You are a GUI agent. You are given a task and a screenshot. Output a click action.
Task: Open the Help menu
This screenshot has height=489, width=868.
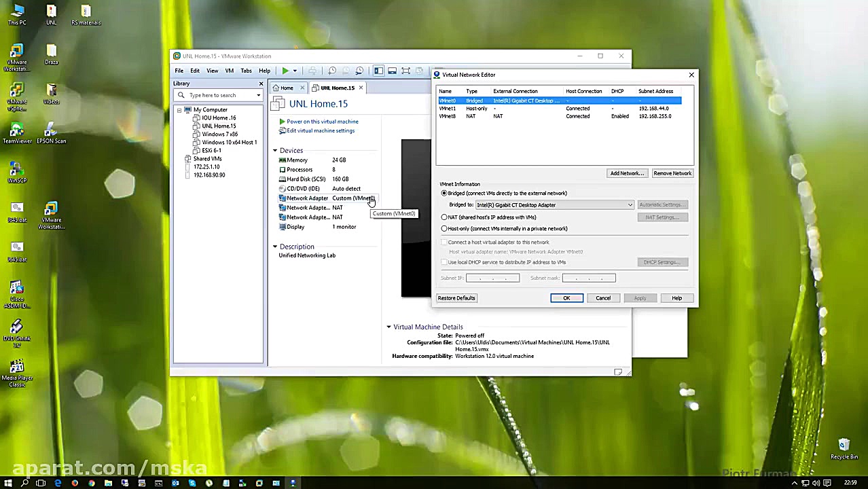264,71
